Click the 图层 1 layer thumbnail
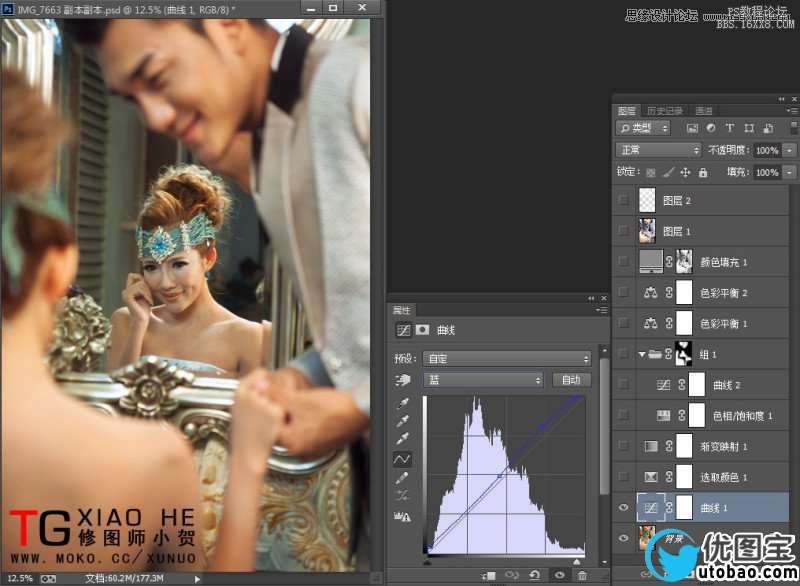 tap(647, 231)
